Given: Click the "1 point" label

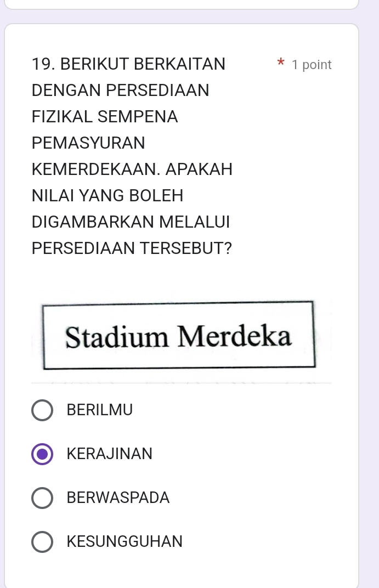Looking at the screenshot, I should point(312,65).
